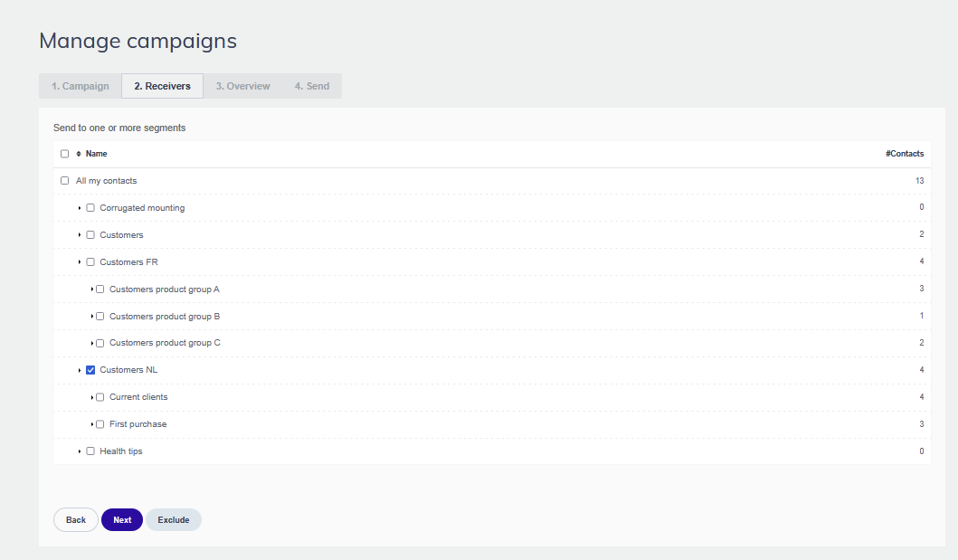The width and height of the screenshot is (958, 560).
Task: Expand the Customers NL segment arrow
Action: [x=80, y=370]
